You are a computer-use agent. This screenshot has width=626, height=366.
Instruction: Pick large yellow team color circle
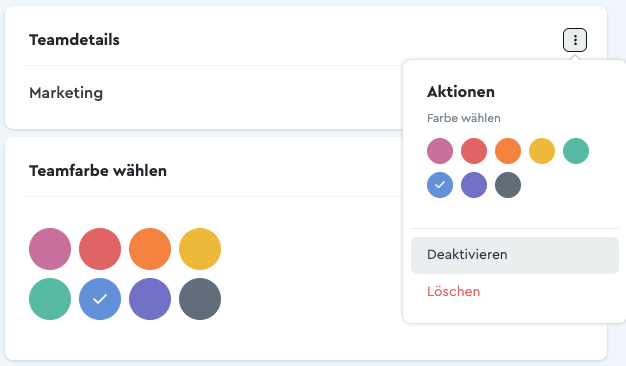200,249
